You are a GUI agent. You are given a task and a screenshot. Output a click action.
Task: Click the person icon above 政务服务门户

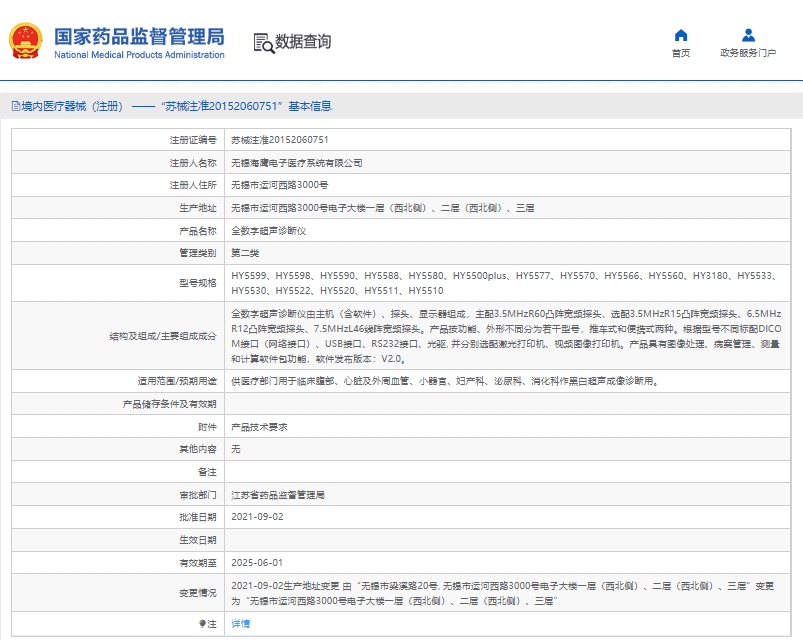coord(748,35)
